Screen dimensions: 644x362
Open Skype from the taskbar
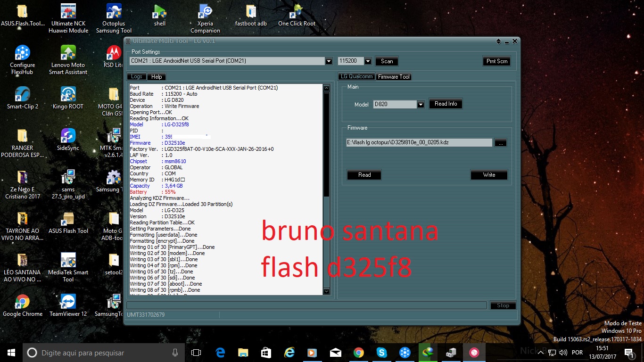[x=381, y=353]
